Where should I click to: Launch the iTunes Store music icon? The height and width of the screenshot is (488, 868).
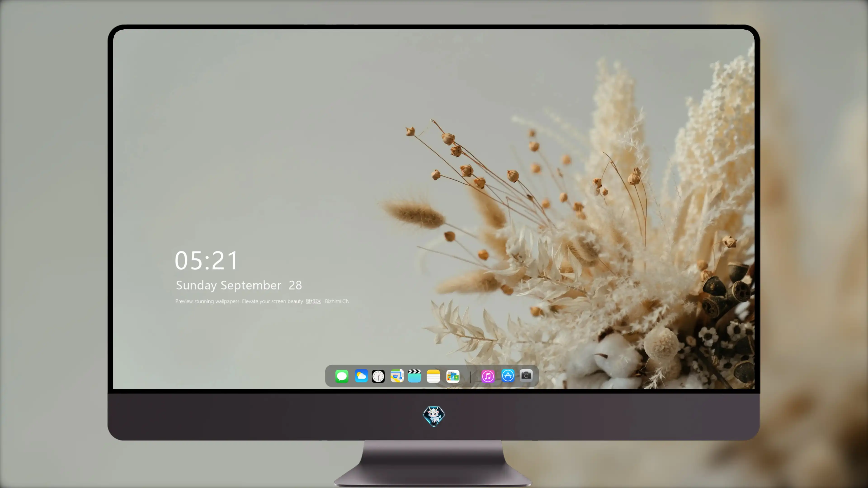[x=488, y=376]
